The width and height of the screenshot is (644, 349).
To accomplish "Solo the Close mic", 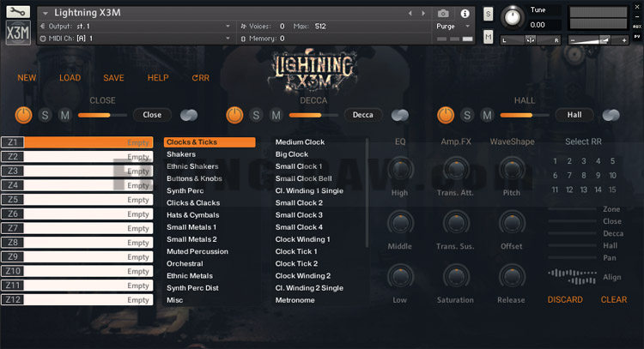I will pyautogui.click(x=45, y=115).
